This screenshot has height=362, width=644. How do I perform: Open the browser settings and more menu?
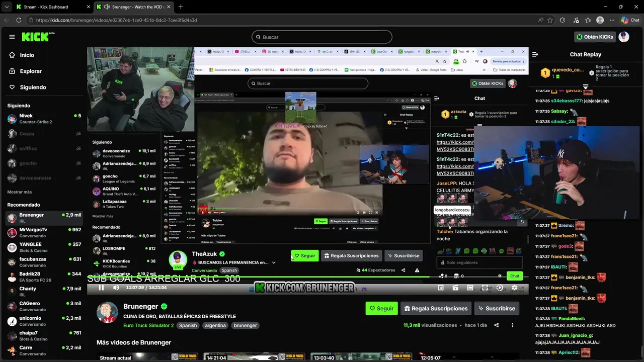point(612,20)
